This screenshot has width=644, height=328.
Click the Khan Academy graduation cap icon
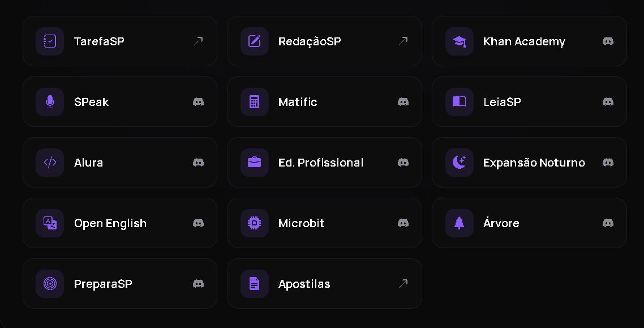(460, 41)
